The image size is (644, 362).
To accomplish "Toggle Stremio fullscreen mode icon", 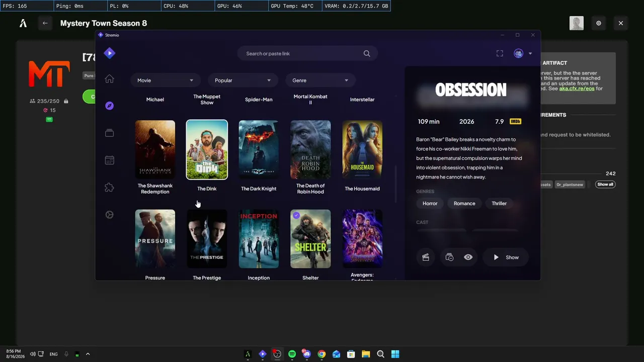I will click(500, 53).
